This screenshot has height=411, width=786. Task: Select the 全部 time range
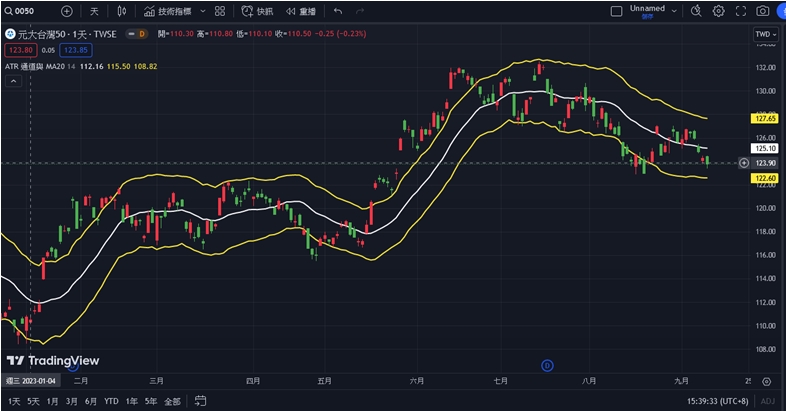click(x=172, y=401)
